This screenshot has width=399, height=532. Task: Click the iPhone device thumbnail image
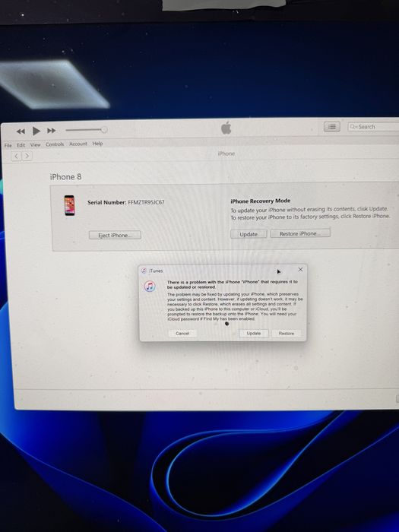coord(70,205)
